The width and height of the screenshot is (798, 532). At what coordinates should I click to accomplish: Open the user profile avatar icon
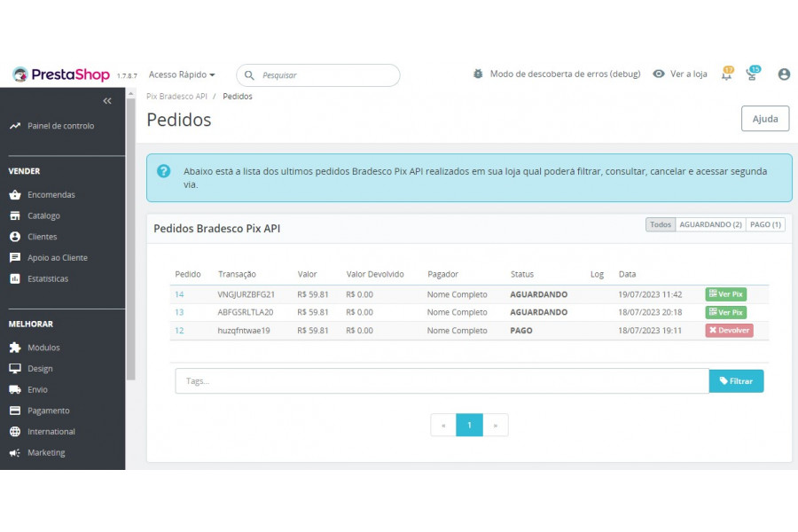click(x=784, y=74)
